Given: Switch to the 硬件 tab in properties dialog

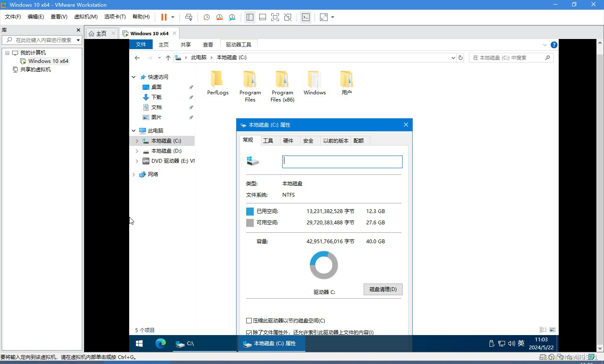Looking at the screenshot, I should point(288,141).
